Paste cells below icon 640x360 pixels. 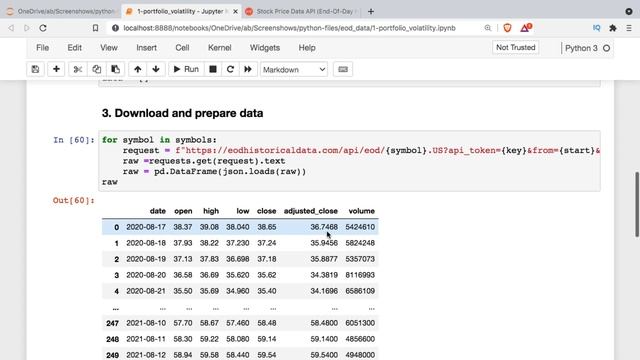coord(116,69)
